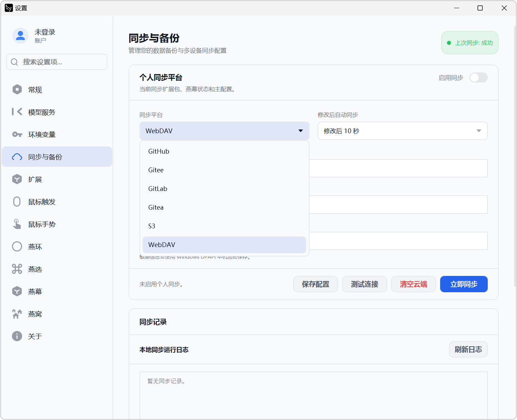Open 鼠标触发 settings
This screenshot has height=420, width=517.
click(x=57, y=202)
